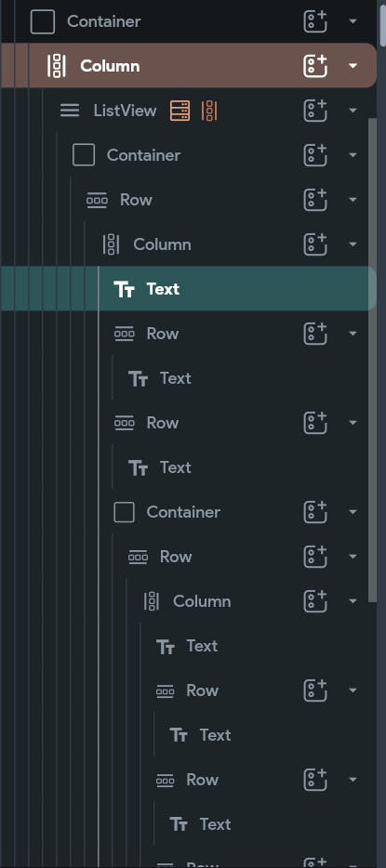This screenshot has width=386, height=868.
Task: Click the add-child icon on the highlighted Column row
Action: [315, 66]
